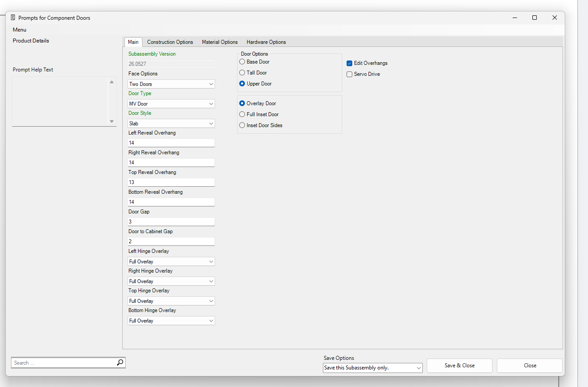Click the Save Options label
This screenshot has height=387, width=588.
click(x=339, y=358)
